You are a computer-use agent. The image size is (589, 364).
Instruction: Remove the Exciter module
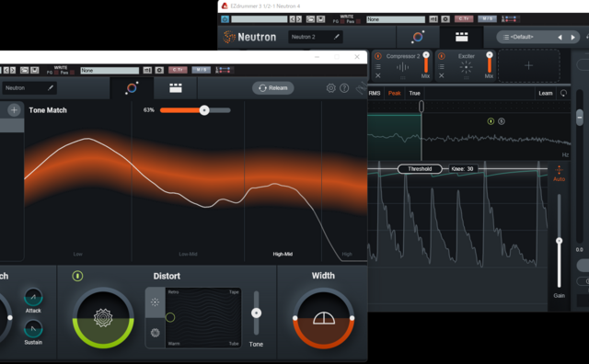point(442,75)
